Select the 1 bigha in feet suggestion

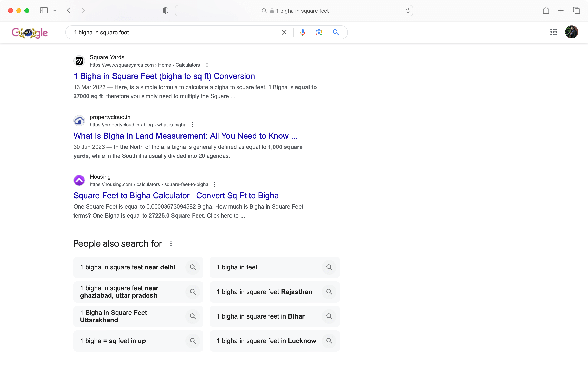pyautogui.click(x=275, y=267)
